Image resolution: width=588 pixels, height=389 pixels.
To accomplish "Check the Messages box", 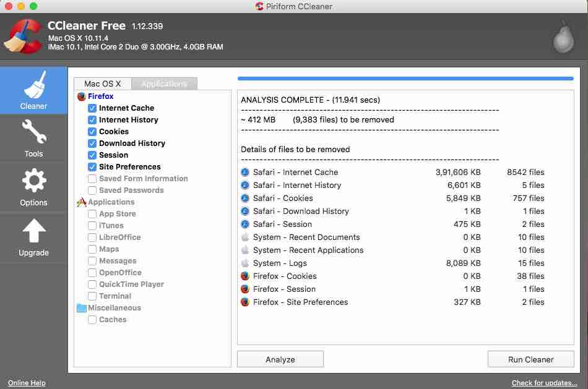I will click(92, 261).
